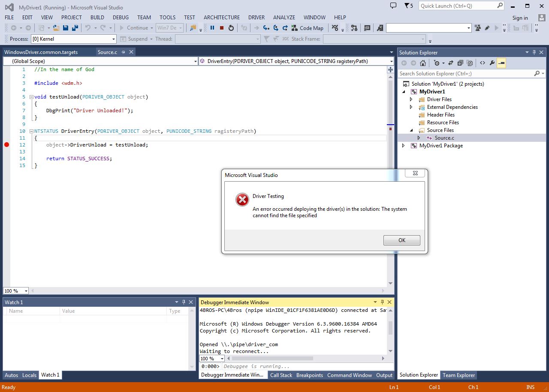Close the Source.c editor tab

tap(131, 52)
